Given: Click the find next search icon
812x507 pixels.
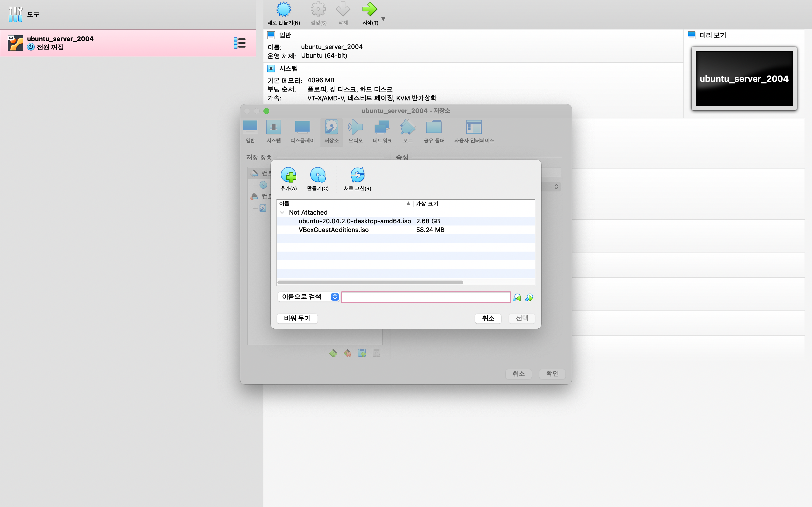Looking at the screenshot, I should (529, 297).
